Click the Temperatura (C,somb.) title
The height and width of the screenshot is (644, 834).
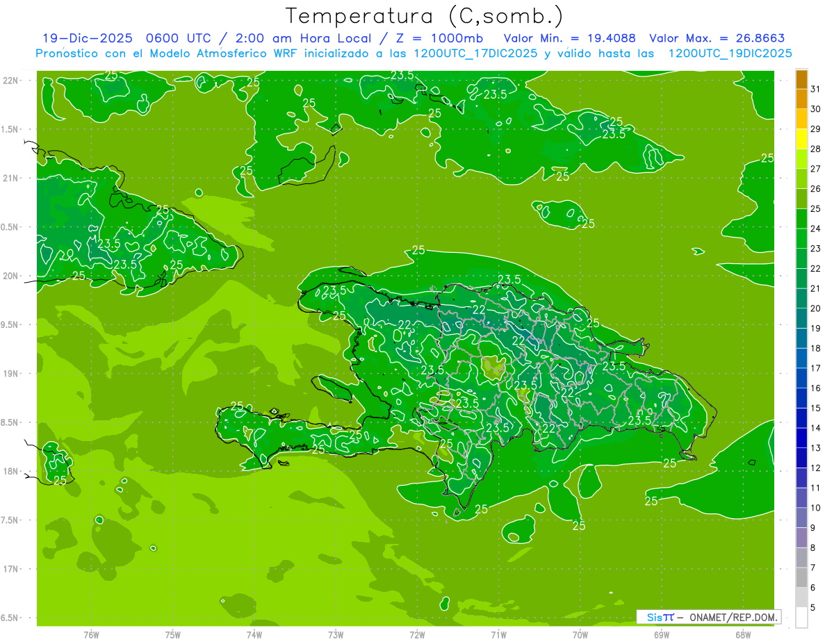[425, 16]
